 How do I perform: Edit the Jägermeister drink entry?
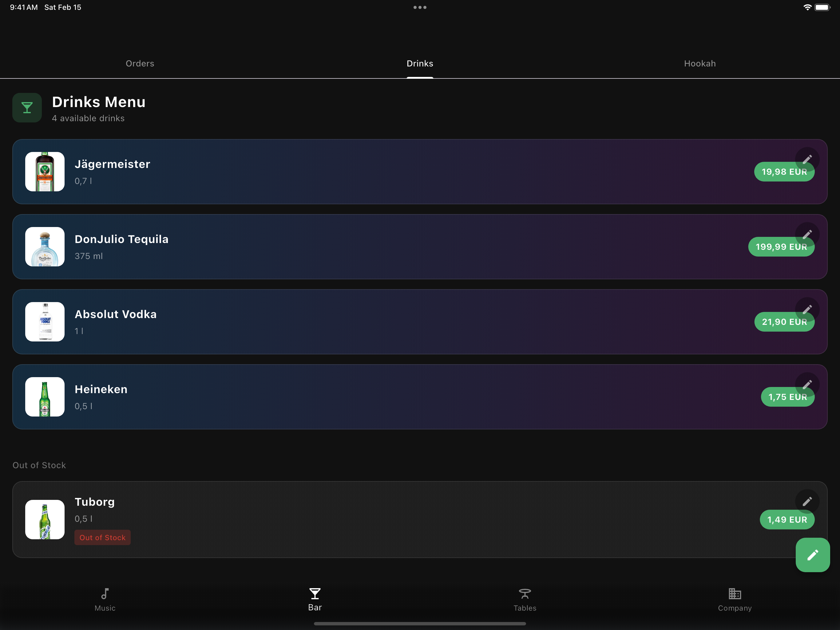coord(807,159)
